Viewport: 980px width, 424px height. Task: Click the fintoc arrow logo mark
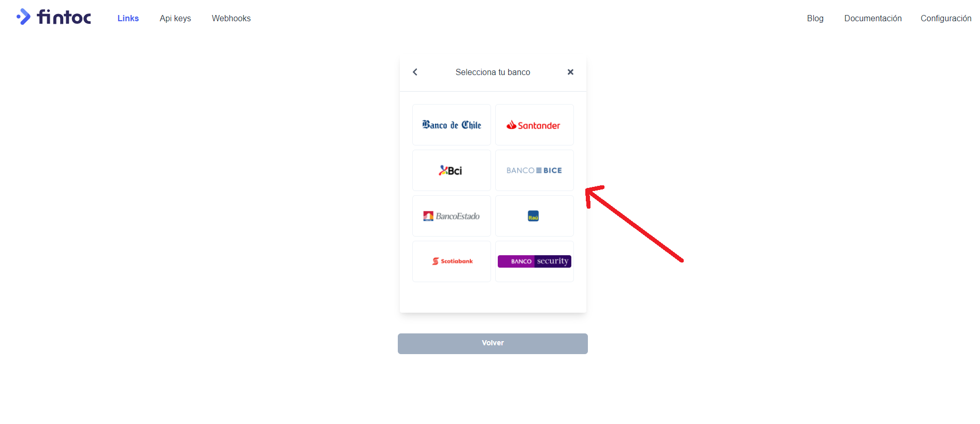(x=23, y=17)
